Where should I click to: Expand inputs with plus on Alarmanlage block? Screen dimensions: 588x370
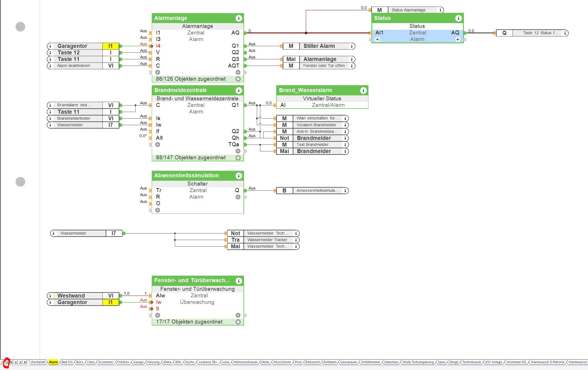point(157,72)
